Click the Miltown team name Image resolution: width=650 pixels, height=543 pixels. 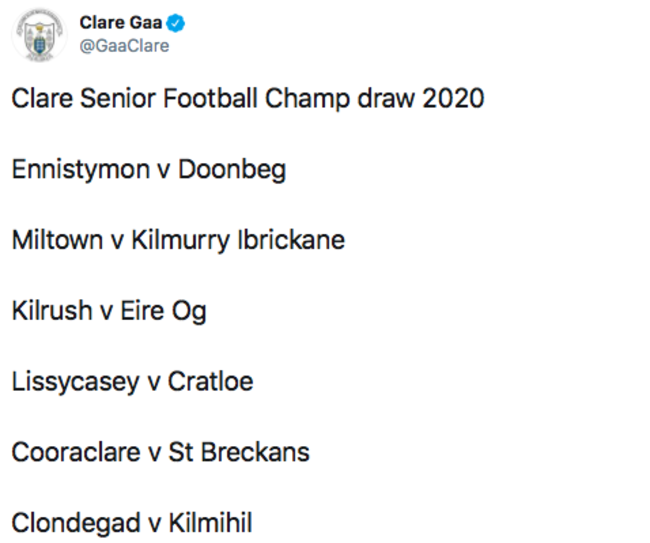55,240
